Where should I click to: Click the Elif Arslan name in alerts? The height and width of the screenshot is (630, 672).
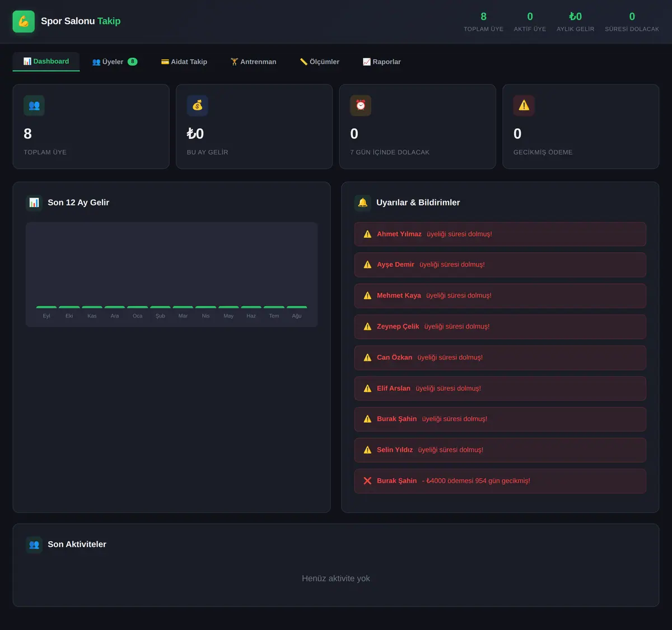394,388
